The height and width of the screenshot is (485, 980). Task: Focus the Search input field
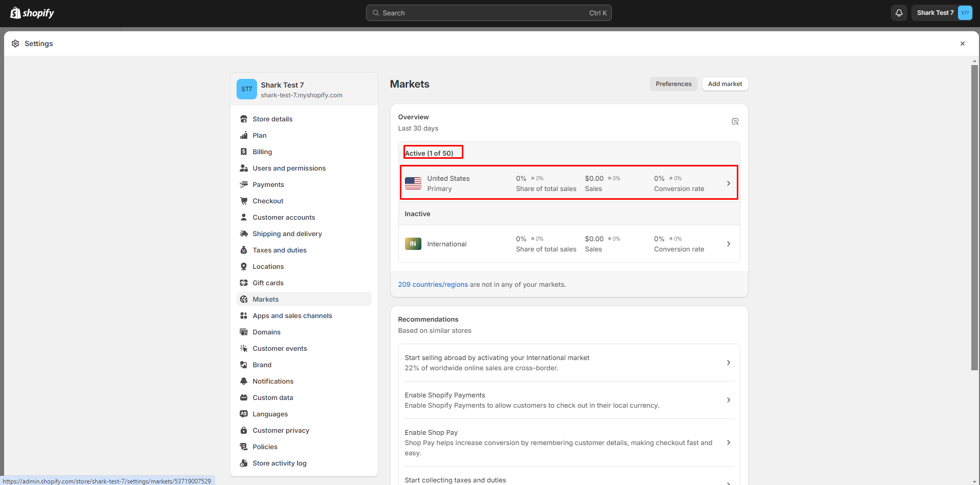[488, 13]
